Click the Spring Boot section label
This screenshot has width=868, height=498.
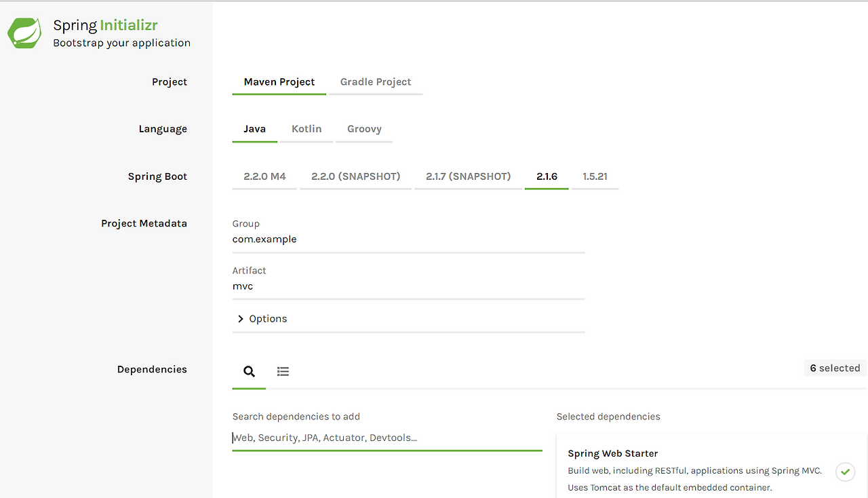pos(157,176)
